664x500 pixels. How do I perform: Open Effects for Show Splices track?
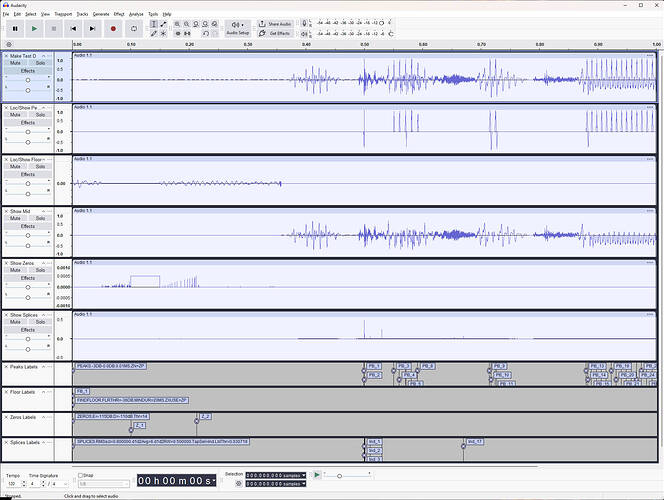pos(28,330)
